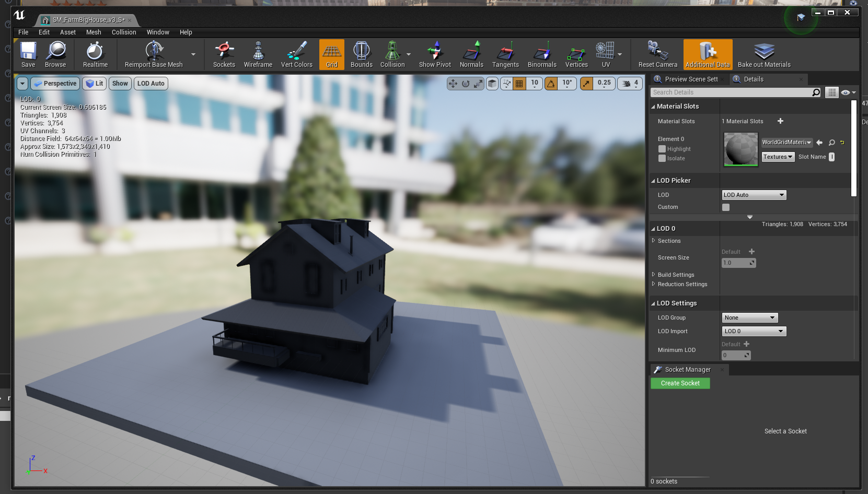Switch to the Preview Scene Settings tab
This screenshot has width=868, height=494.
(688, 79)
